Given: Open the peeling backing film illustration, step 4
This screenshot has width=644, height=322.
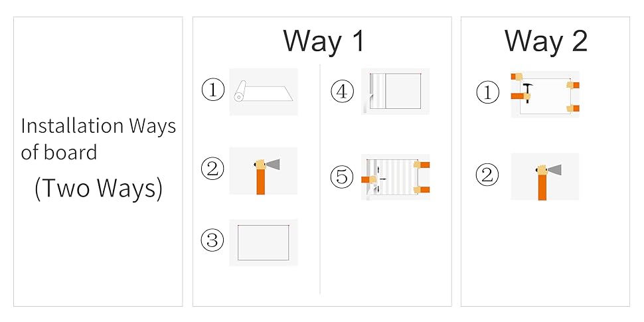Looking at the screenshot, I should [x=395, y=91].
